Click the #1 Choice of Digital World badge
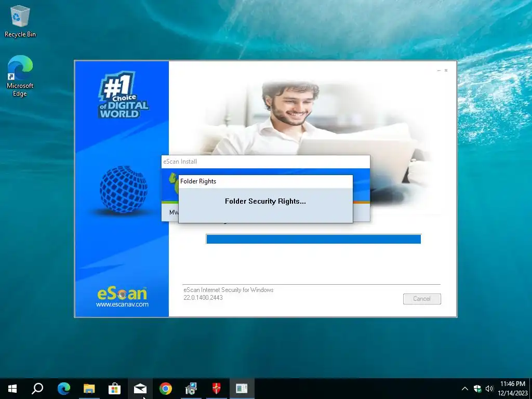The image size is (532, 399). [x=123, y=95]
